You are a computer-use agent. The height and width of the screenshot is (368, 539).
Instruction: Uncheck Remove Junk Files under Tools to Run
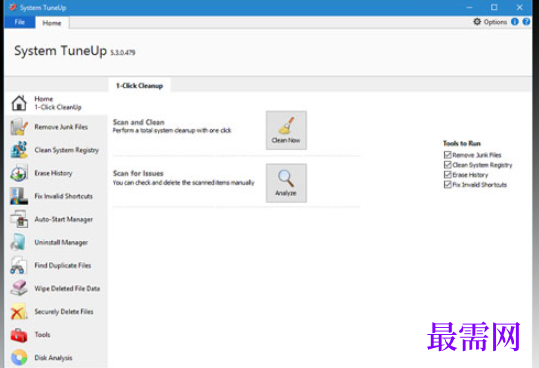click(x=448, y=155)
